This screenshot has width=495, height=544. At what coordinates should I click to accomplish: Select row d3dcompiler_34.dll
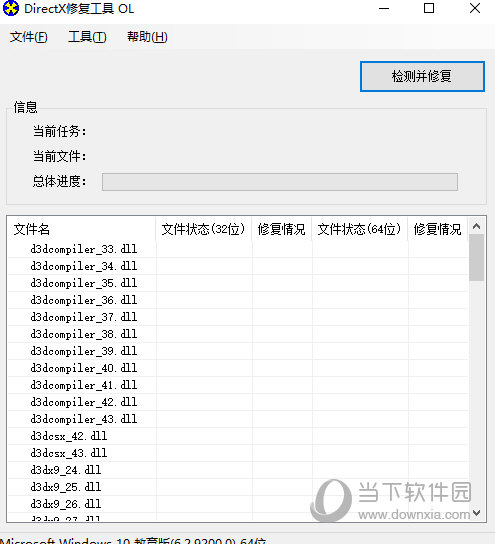pos(238,266)
